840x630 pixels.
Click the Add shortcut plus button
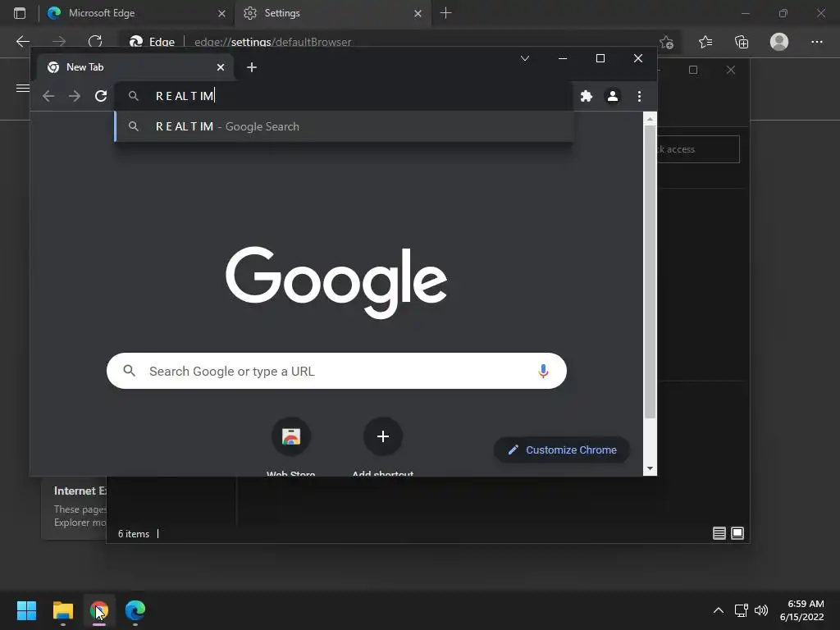(382, 436)
